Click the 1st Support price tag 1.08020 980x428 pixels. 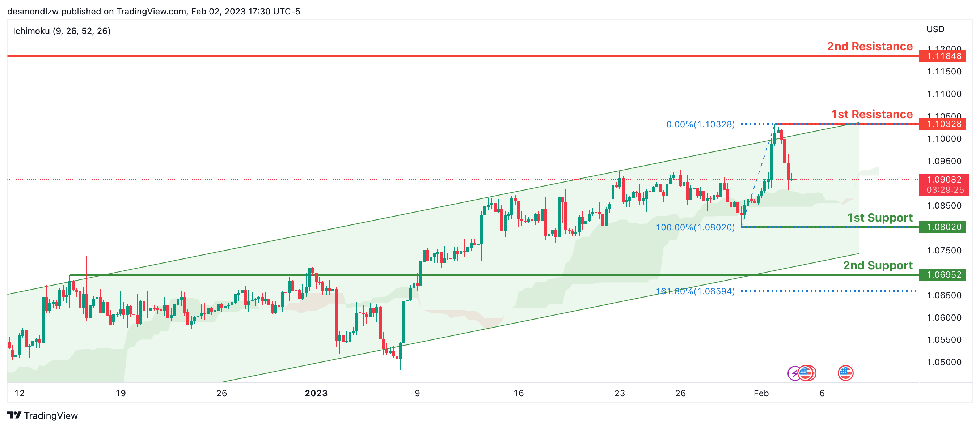(x=943, y=227)
